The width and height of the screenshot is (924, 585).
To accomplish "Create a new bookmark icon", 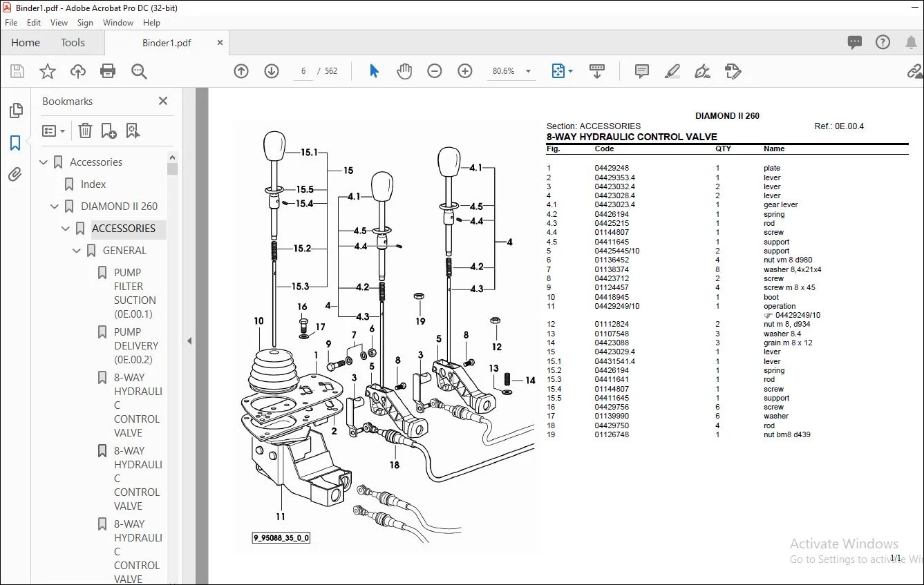I will [109, 131].
